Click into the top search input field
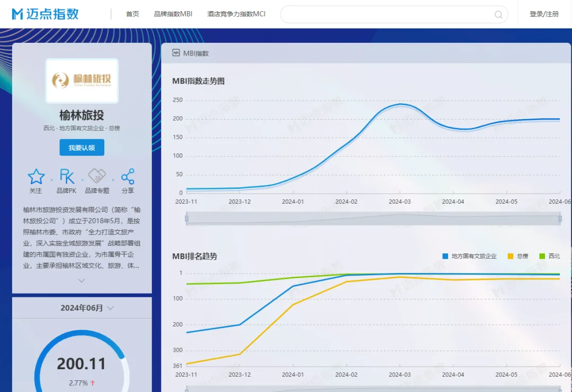 (x=387, y=14)
